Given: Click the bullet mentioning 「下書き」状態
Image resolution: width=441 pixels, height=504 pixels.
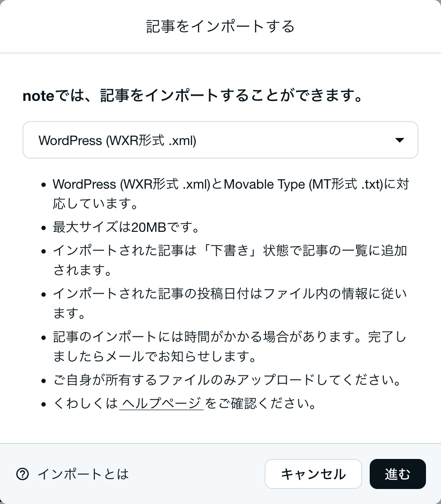Looking at the screenshot, I should pyautogui.click(x=230, y=260).
